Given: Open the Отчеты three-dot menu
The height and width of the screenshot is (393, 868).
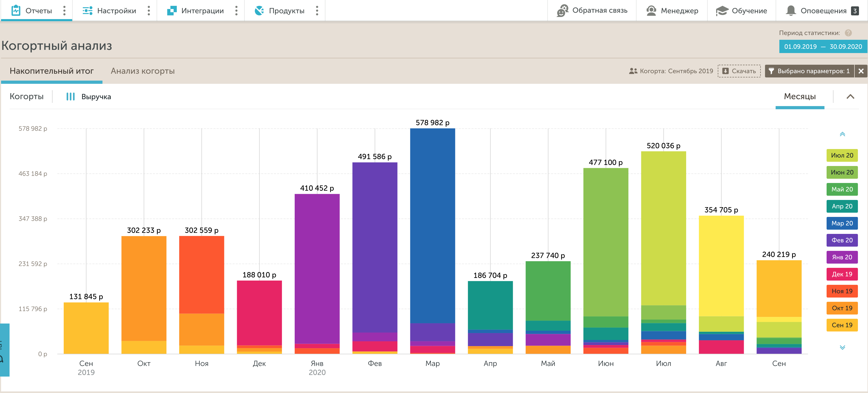Looking at the screenshot, I should tap(64, 11).
